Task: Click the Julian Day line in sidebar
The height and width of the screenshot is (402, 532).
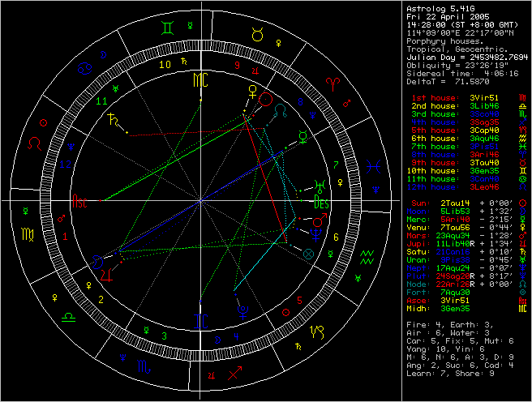Action: click(x=466, y=58)
